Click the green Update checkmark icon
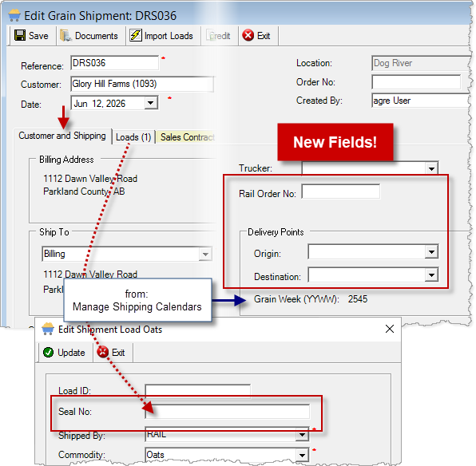The width and height of the screenshot is (476, 466). [48, 352]
